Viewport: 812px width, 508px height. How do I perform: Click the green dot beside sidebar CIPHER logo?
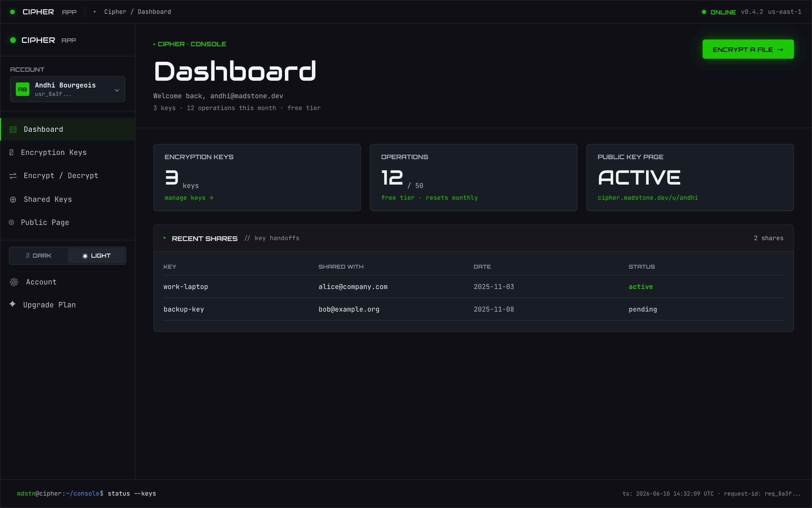coord(13,40)
